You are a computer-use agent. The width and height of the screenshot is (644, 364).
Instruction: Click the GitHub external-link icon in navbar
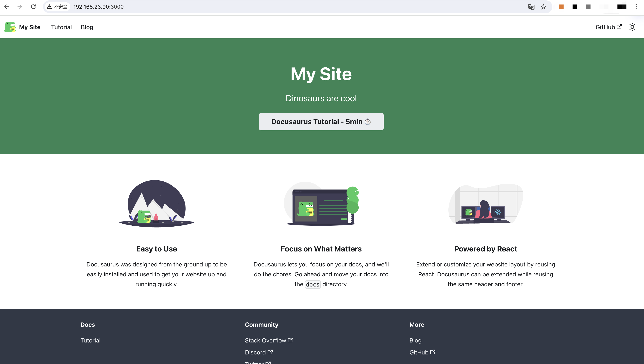[x=620, y=26]
